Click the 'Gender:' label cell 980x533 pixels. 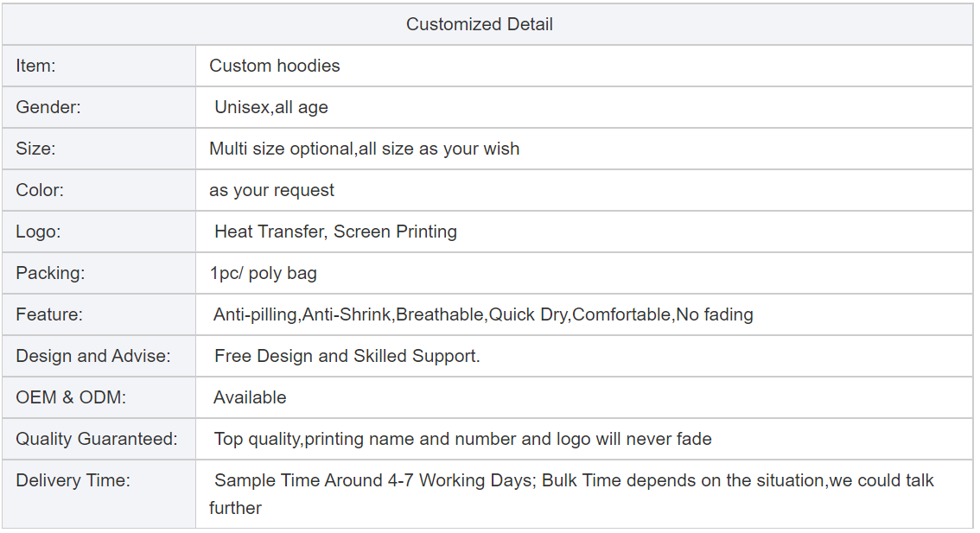48,107
